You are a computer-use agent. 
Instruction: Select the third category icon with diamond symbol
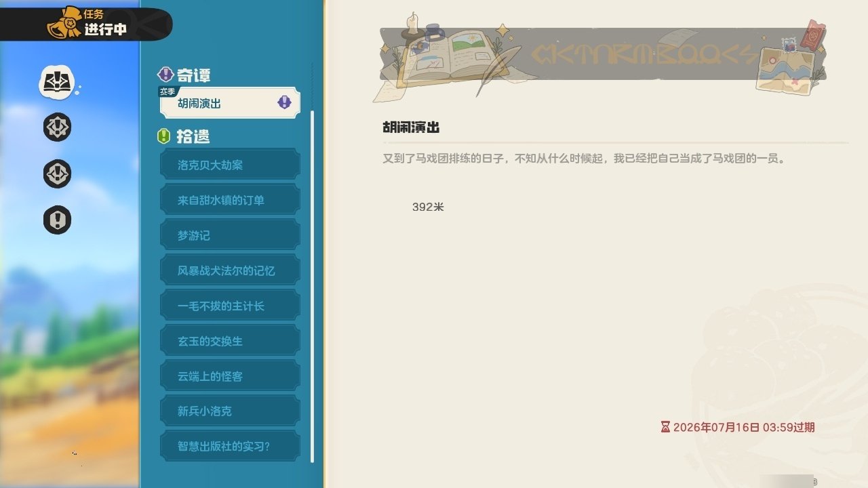(58, 174)
